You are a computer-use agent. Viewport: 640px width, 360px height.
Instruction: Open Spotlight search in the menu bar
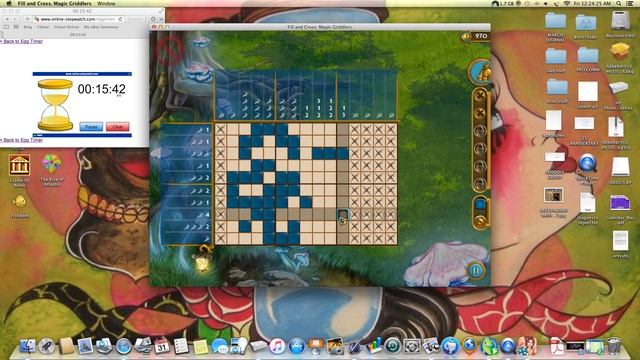pos(619,3)
